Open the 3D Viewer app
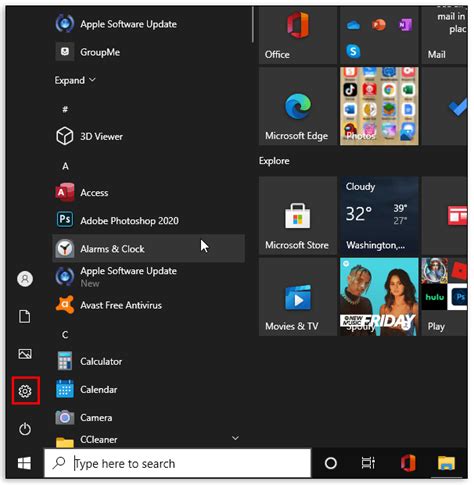The image size is (474, 485). pyautogui.click(x=149, y=136)
